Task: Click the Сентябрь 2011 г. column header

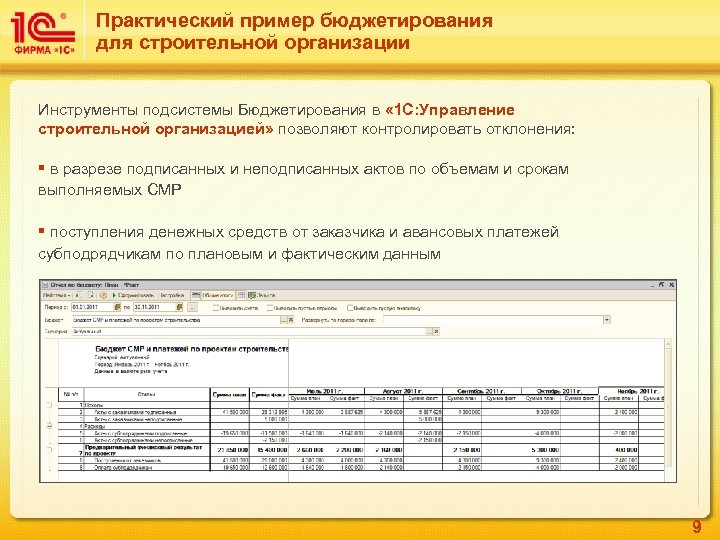Action: click(x=482, y=391)
